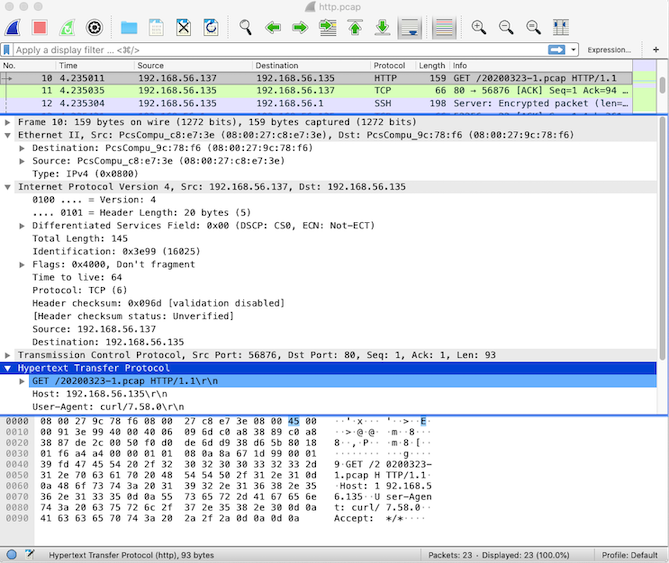Click the display filter input field
The image size is (669, 563).
pyautogui.click(x=281, y=50)
